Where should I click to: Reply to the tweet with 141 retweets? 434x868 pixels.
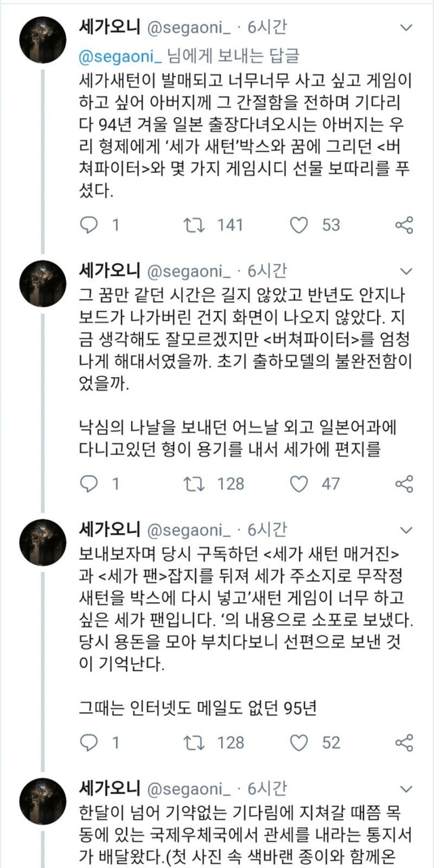click(x=90, y=224)
